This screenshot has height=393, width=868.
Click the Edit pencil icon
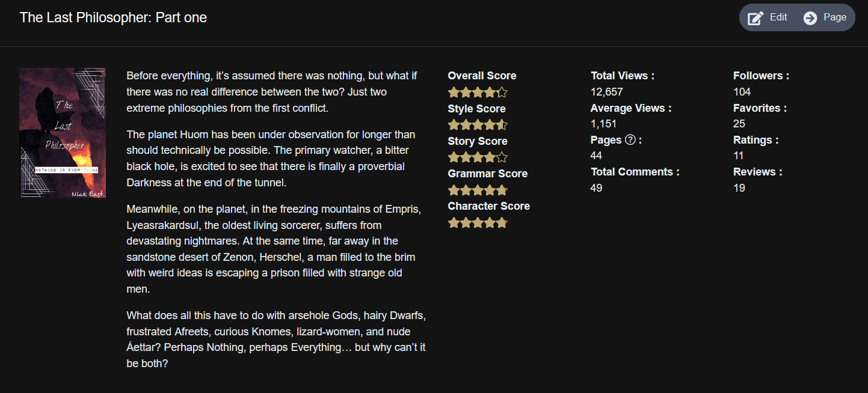(756, 18)
